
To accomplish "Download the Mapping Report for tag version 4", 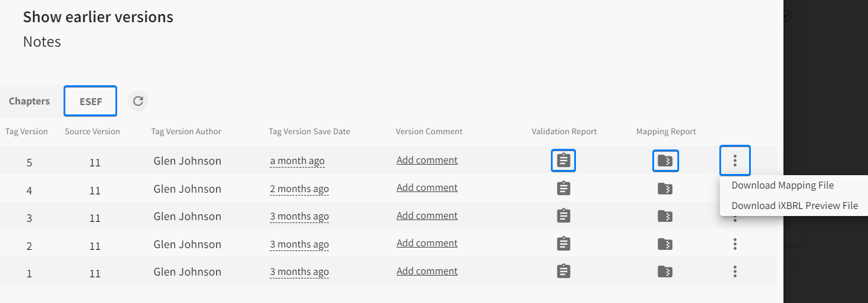I will click(x=665, y=188).
